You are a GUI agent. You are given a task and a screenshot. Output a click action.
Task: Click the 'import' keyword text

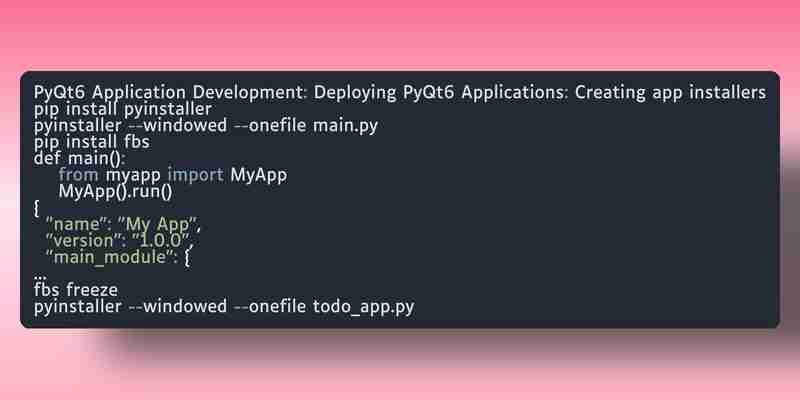pos(195,175)
